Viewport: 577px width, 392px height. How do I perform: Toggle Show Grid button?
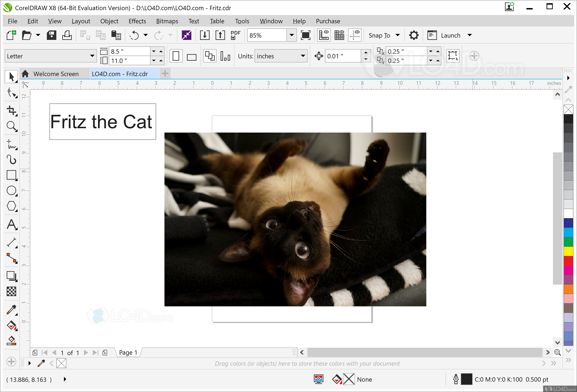tap(339, 35)
